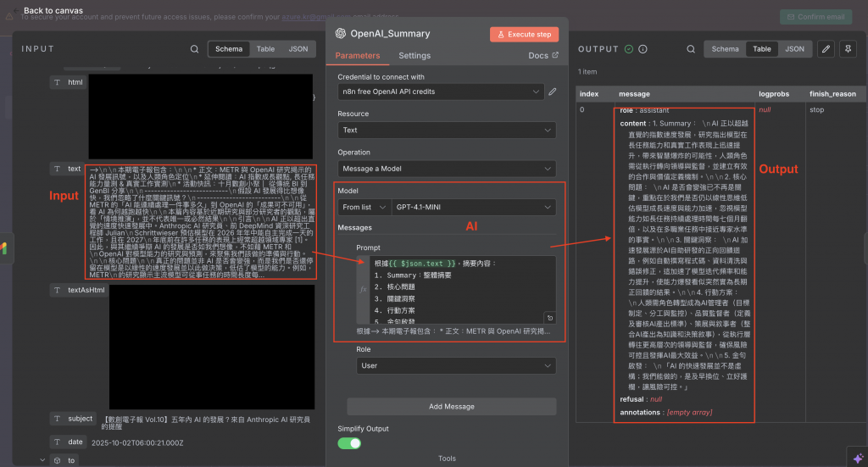
Task: Click inside the Prompt text editor
Action: click(x=463, y=289)
